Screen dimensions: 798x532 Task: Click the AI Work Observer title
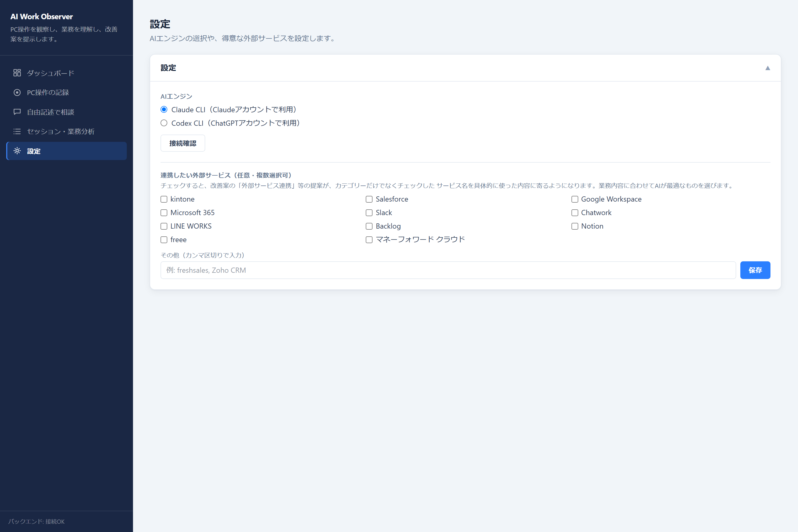point(41,17)
